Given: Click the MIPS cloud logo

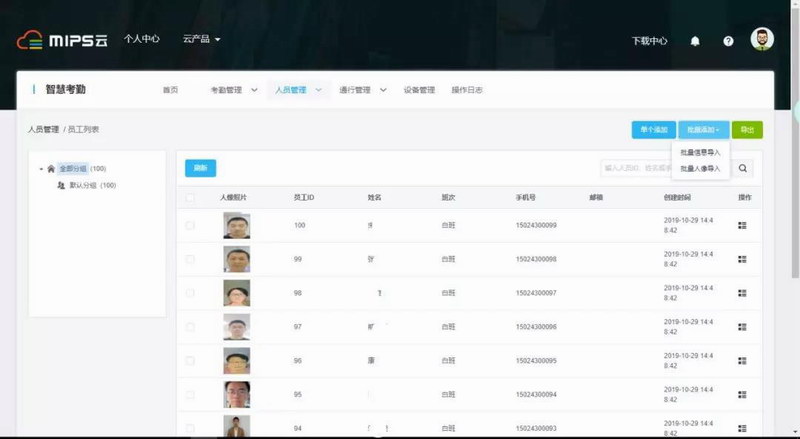Looking at the screenshot, I should click(x=62, y=40).
